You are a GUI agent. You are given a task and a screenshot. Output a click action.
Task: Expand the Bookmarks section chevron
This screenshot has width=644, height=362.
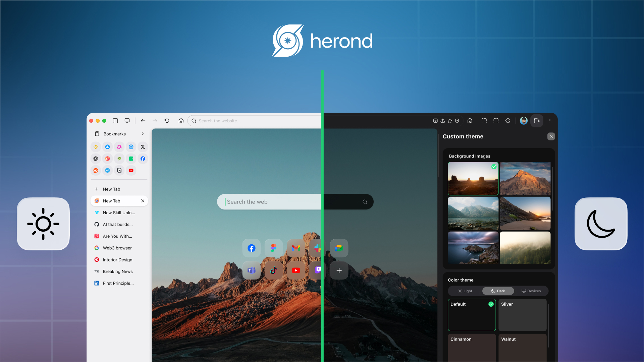tap(143, 134)
